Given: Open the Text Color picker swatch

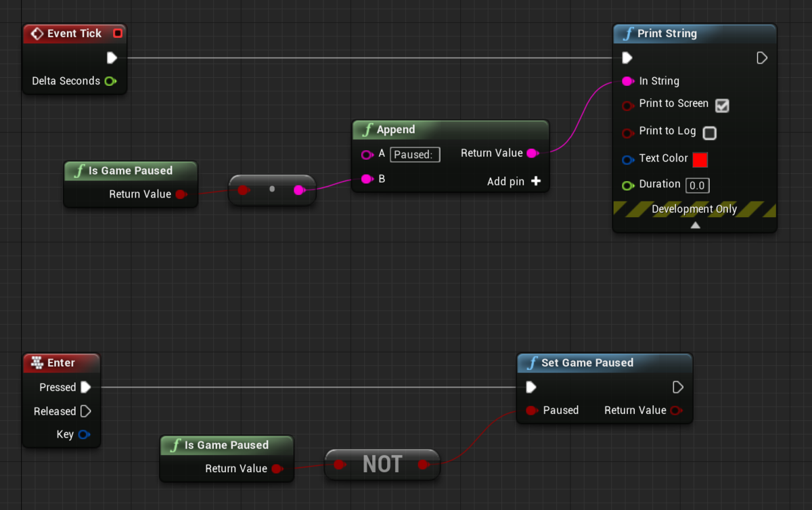Looking at the screenshot, I should coord(700,159).
